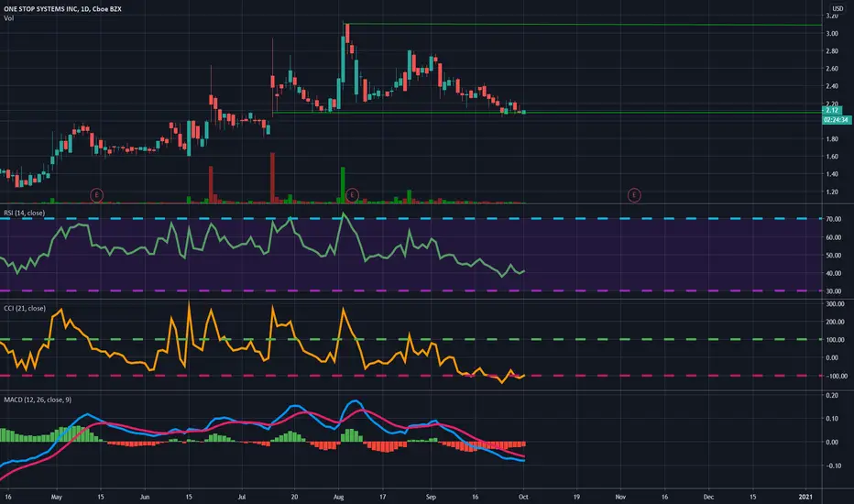Click the Dec label on time axis

[x=708, y=497]
